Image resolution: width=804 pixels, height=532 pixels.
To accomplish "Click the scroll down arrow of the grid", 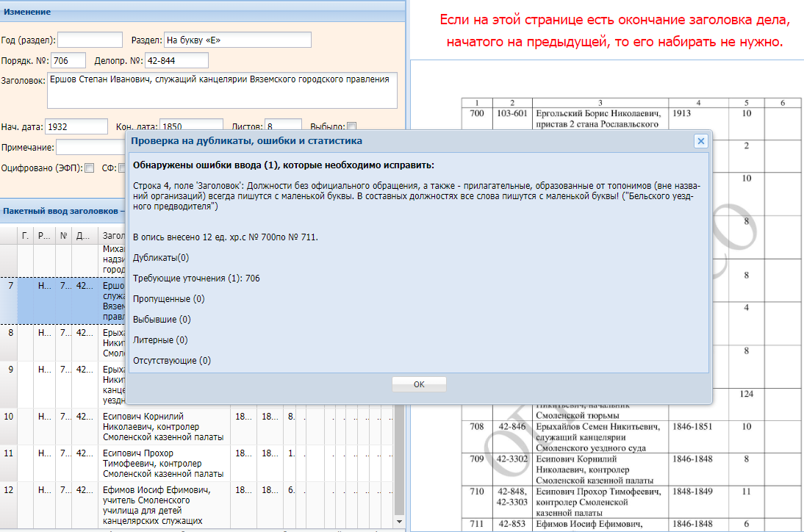I will [400, 522].
